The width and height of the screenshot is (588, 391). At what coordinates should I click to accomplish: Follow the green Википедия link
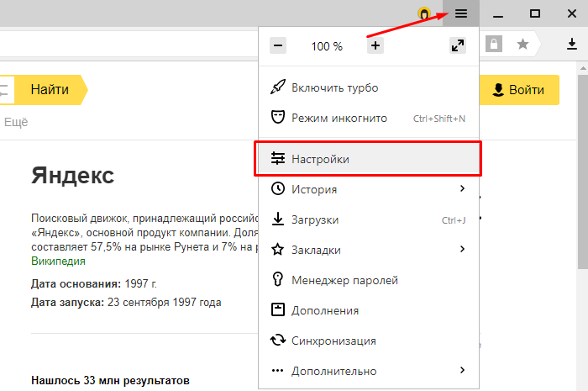coord(58,262)
